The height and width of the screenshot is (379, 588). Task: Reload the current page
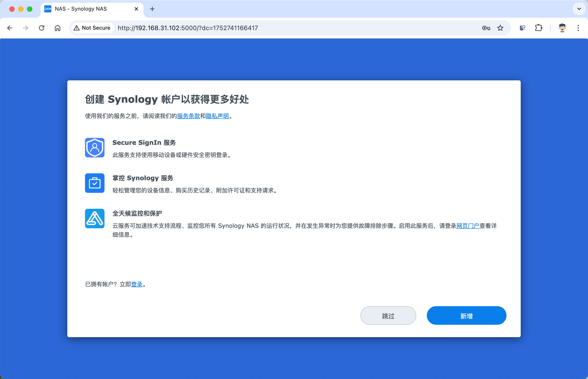tap(42, 28)
